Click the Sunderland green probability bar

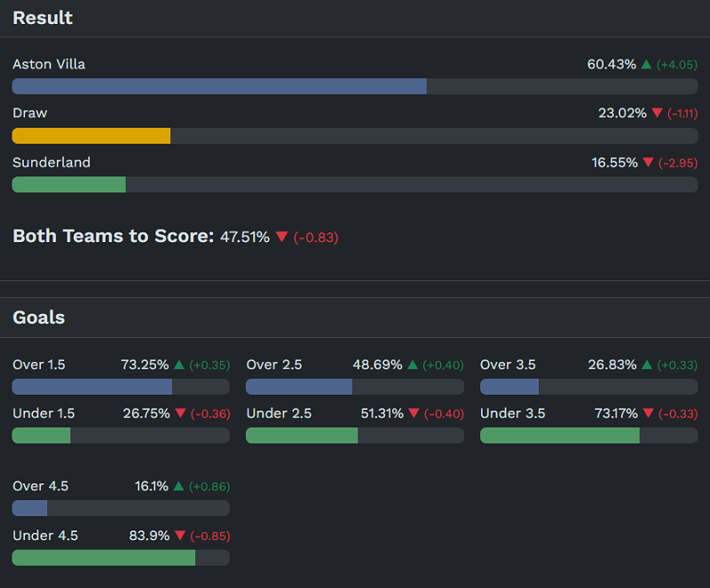[x=69, y=184]
